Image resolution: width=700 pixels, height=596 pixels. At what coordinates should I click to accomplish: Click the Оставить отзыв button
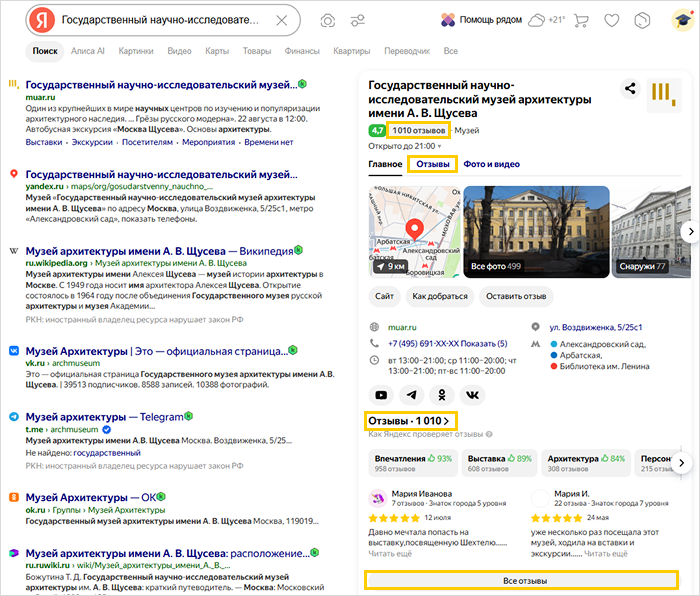(516, 296)
